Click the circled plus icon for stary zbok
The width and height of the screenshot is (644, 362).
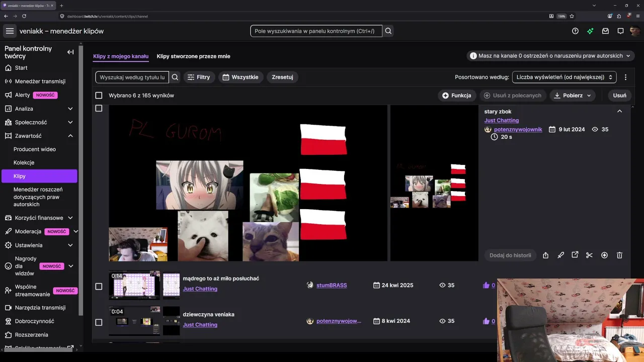604,255
